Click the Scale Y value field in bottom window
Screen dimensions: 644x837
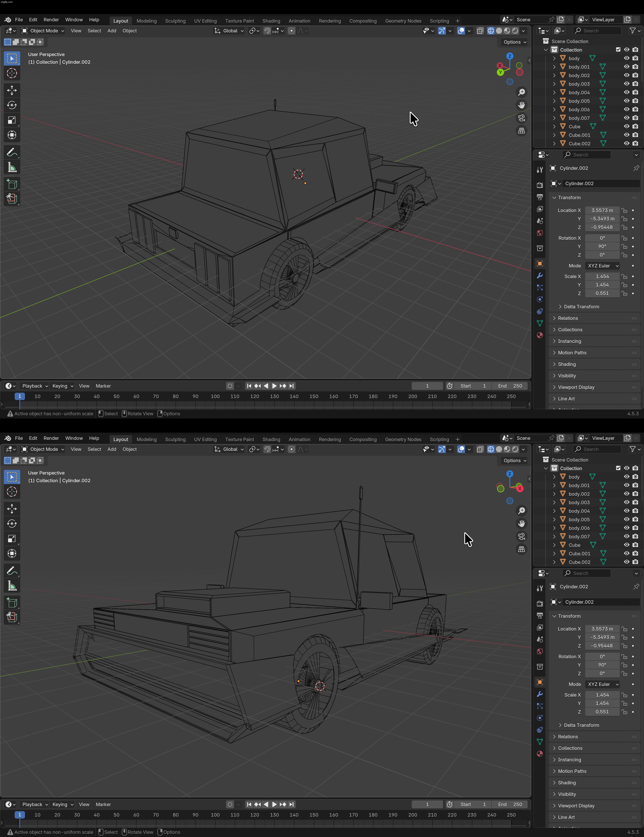(x=602, y=703)
